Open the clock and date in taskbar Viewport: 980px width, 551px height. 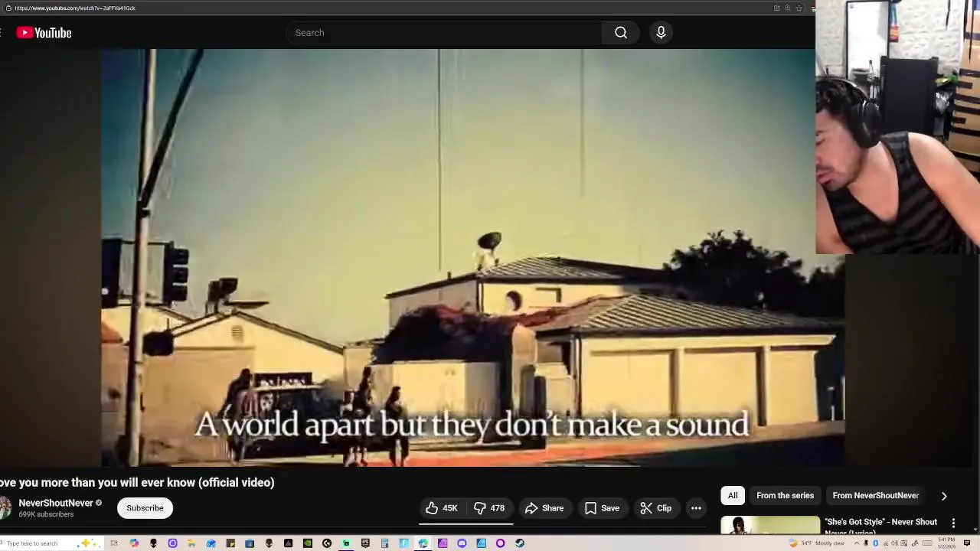(946, 543)
